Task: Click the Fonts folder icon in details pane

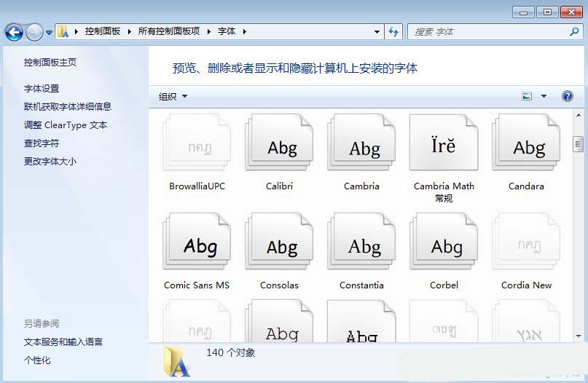Action: click(176, 362)
